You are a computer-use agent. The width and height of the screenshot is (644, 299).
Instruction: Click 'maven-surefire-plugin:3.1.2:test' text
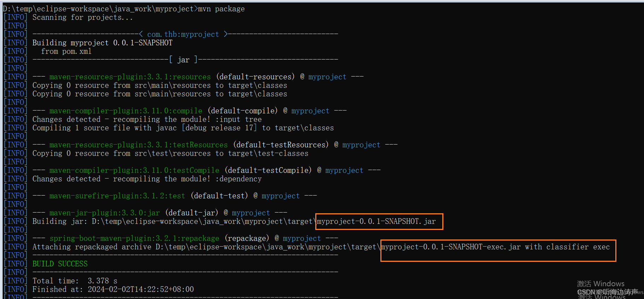point(117,196)
